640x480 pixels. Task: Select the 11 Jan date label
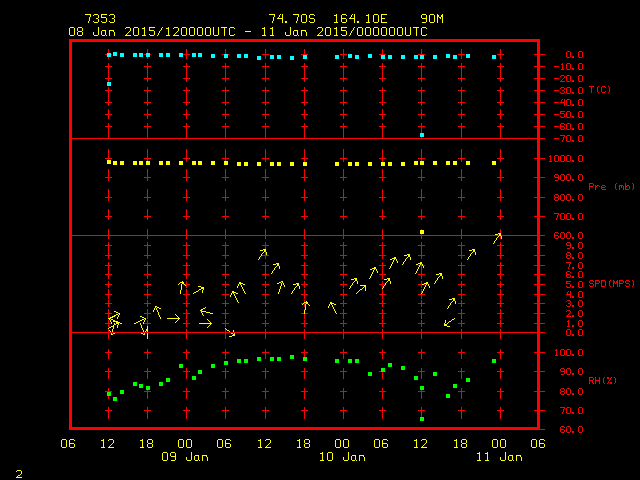(x=499, y=457)
